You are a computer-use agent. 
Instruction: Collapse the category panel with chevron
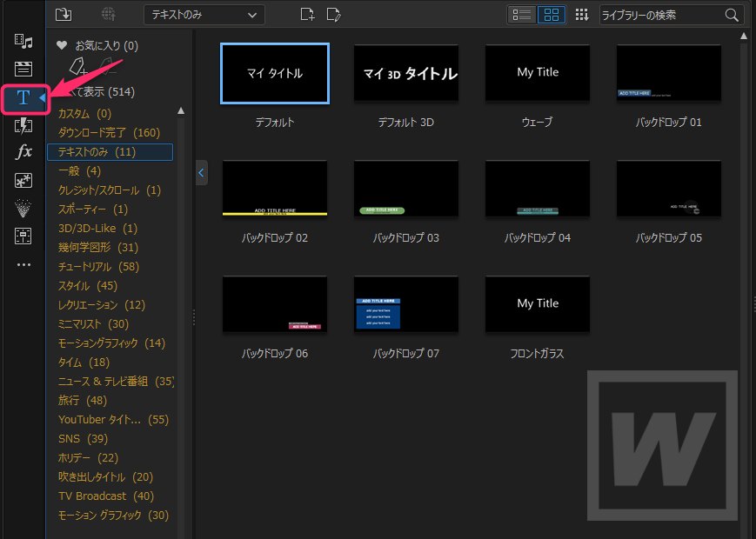[x=202, y=172]
